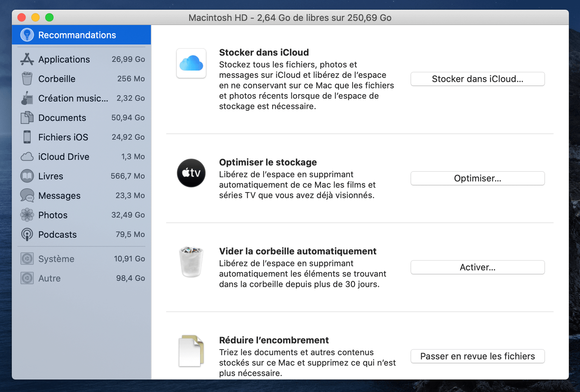The width and height of the screenshot is (580, 392).
Task: Click the Livres book icon
Action: click(x=27, y=176)
